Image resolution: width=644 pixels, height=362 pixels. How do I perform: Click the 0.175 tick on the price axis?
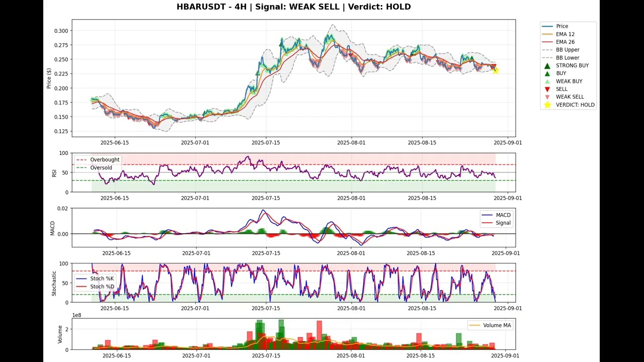[x=61, y=103]
